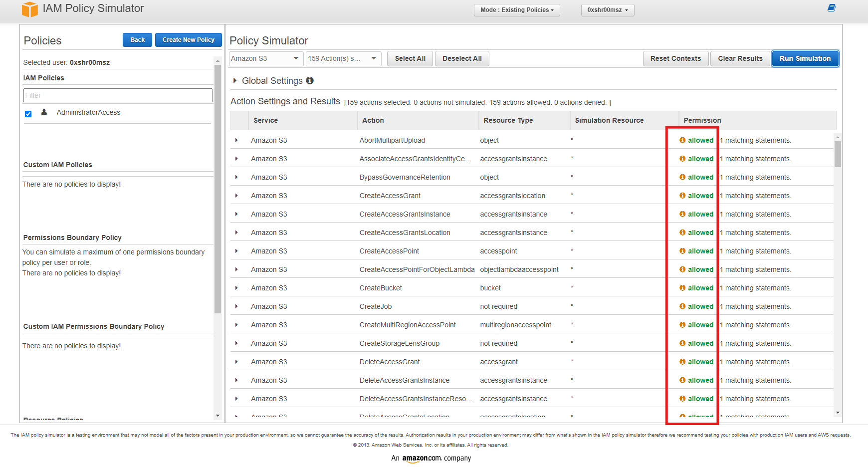868x472 pixels.
Task: Click the Deselect All button
Action: (x=461, y=58)
